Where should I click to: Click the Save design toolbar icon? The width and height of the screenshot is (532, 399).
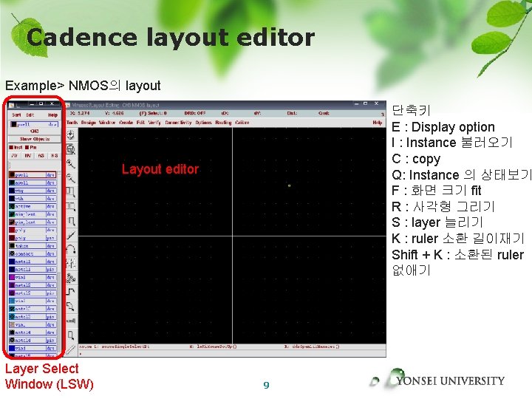click(x=71, y=134)
